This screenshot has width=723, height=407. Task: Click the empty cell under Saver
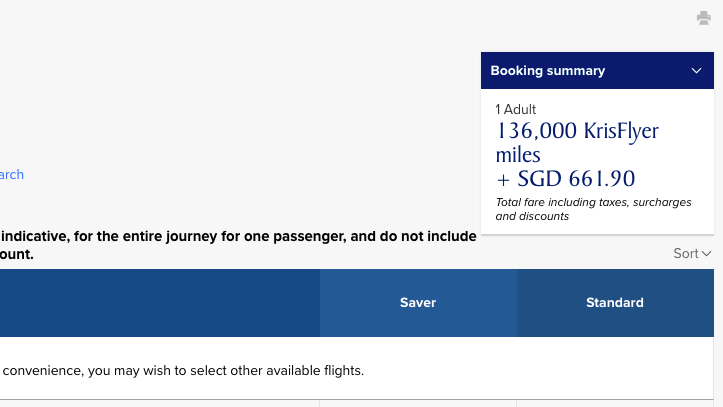coord(418,403)
